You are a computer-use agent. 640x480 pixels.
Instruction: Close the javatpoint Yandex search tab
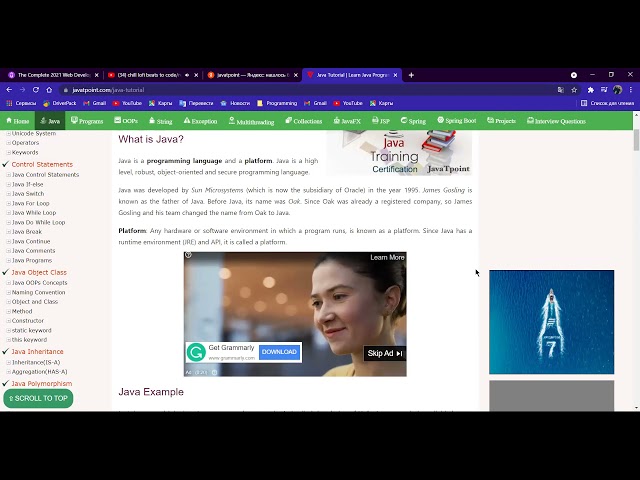[296, 75]
